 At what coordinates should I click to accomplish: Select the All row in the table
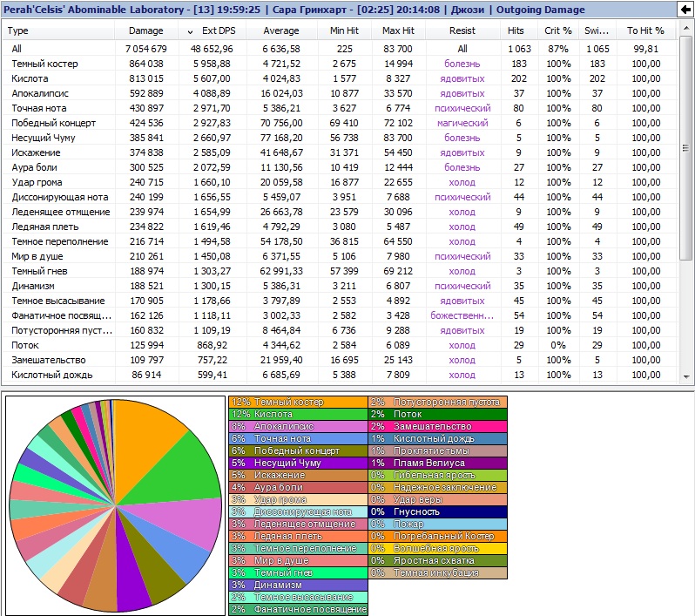click(340, 49)
